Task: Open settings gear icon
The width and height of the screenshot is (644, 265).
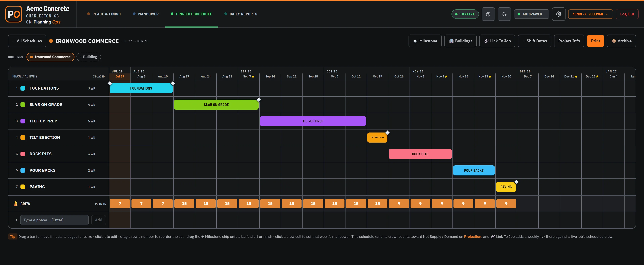Action: [558, 14]
